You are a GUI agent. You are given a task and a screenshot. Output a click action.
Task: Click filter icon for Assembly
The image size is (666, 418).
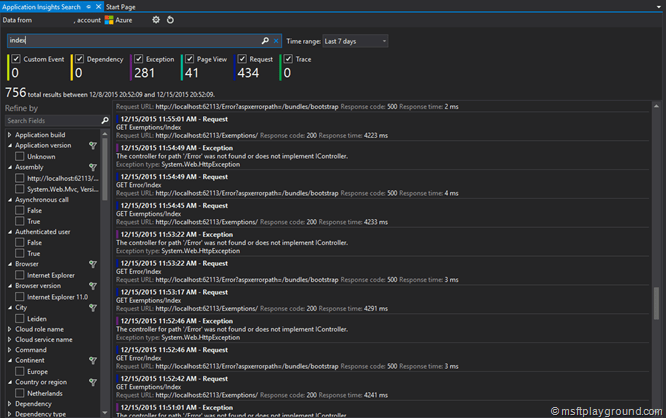click(x=93, y=167)
